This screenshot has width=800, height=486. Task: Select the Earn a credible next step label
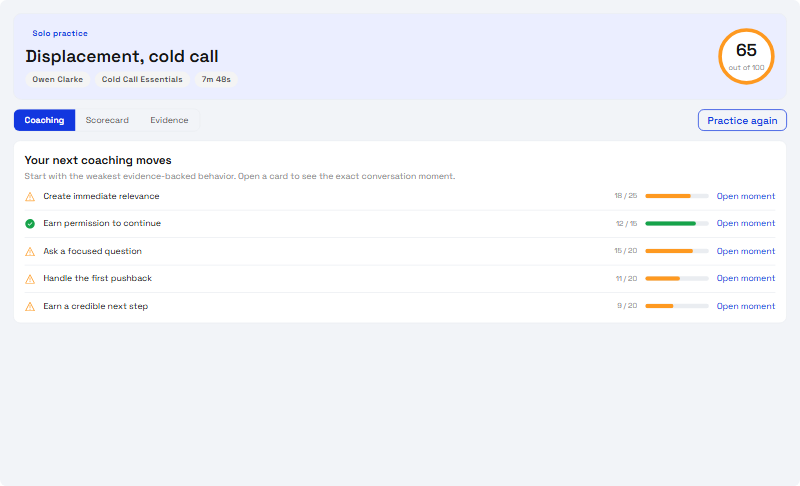95,306
